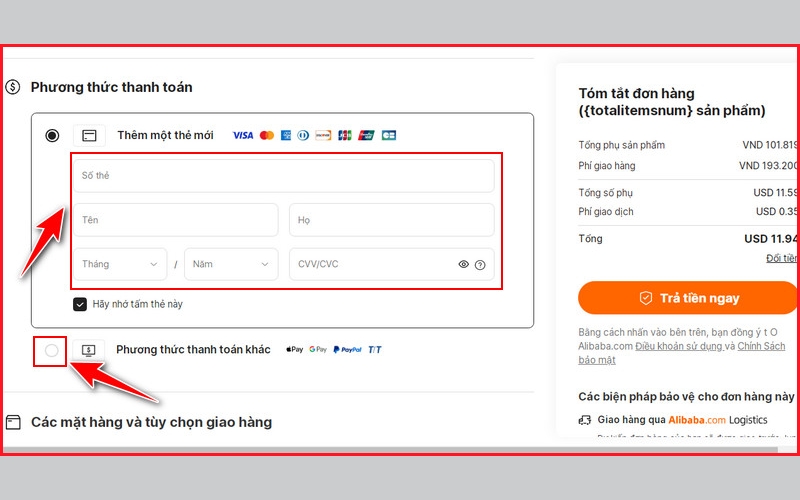The height and width of the screenshot is (500, 800).
Task: Click the Visa card logo
Action: pos(243,135)
